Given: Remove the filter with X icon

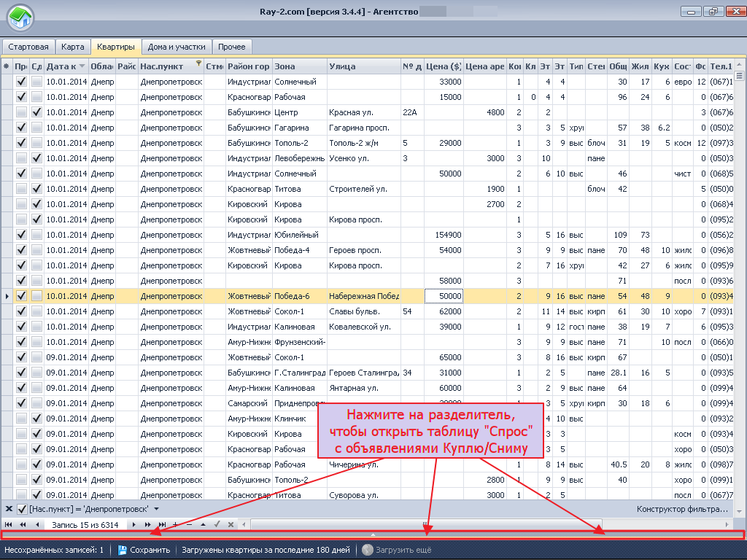Looking at the screenshot, I should click(9, 509).
